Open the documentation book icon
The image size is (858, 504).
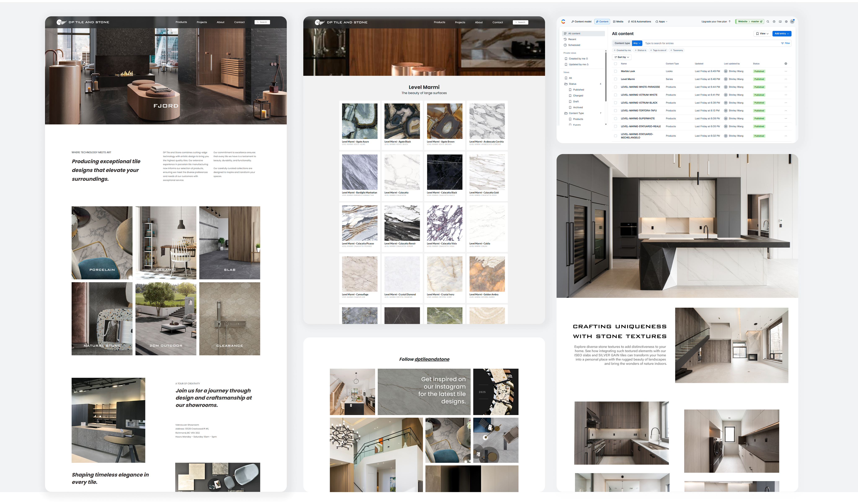pos(780,22)
